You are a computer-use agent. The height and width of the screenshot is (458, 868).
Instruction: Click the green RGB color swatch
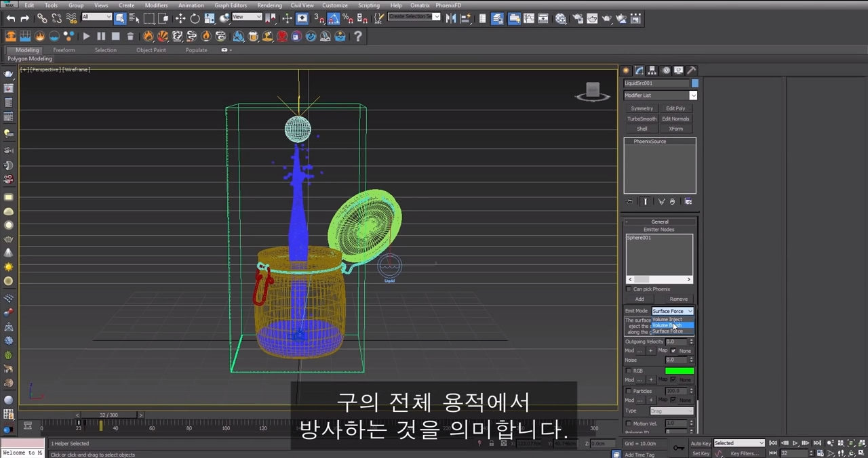[679, 371]
